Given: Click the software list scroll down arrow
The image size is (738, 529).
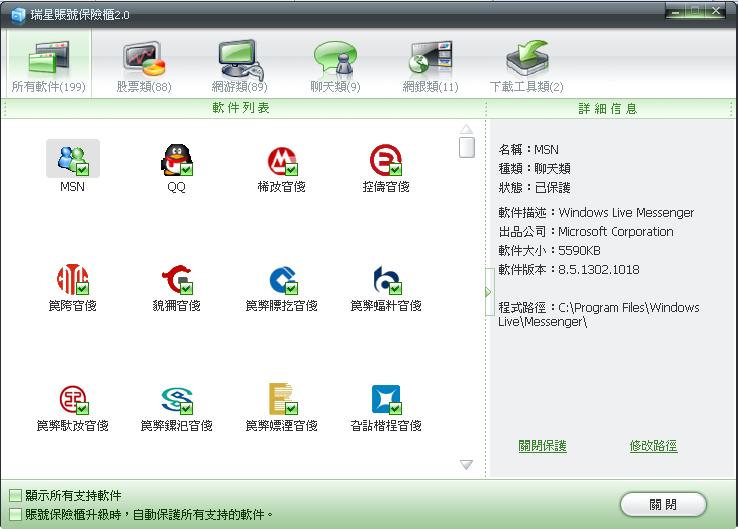Looking at the screenshot, I should (x=466, y=465).
